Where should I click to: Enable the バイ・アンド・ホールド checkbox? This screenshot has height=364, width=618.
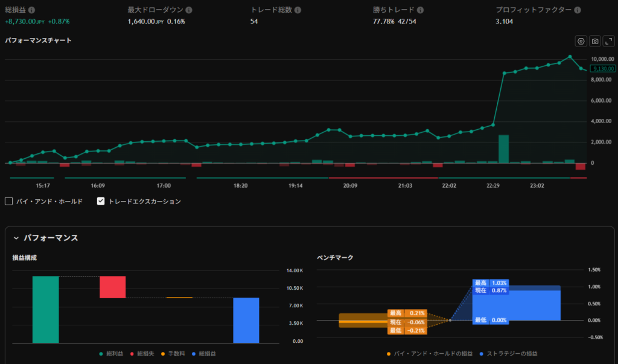click(x=9, y=201)
